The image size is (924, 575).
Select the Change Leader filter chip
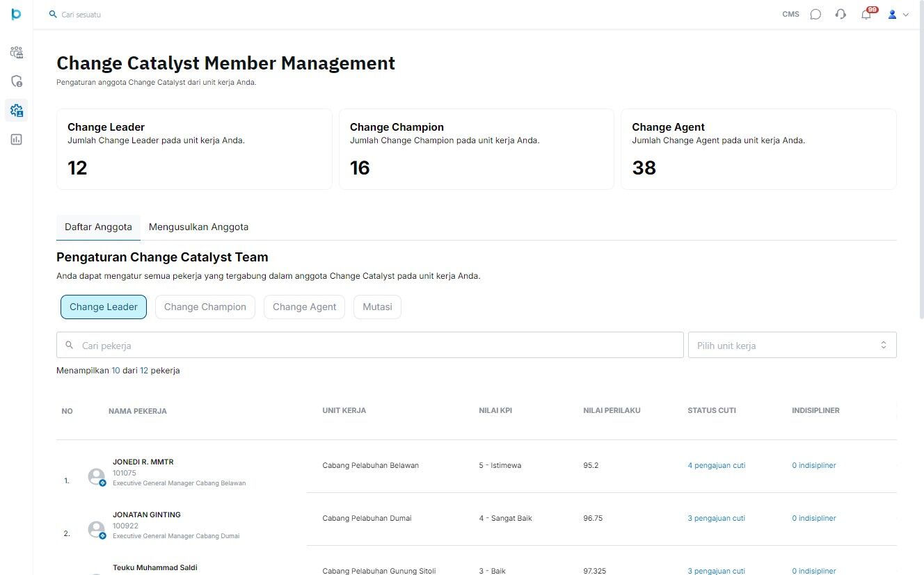(104, 307)
